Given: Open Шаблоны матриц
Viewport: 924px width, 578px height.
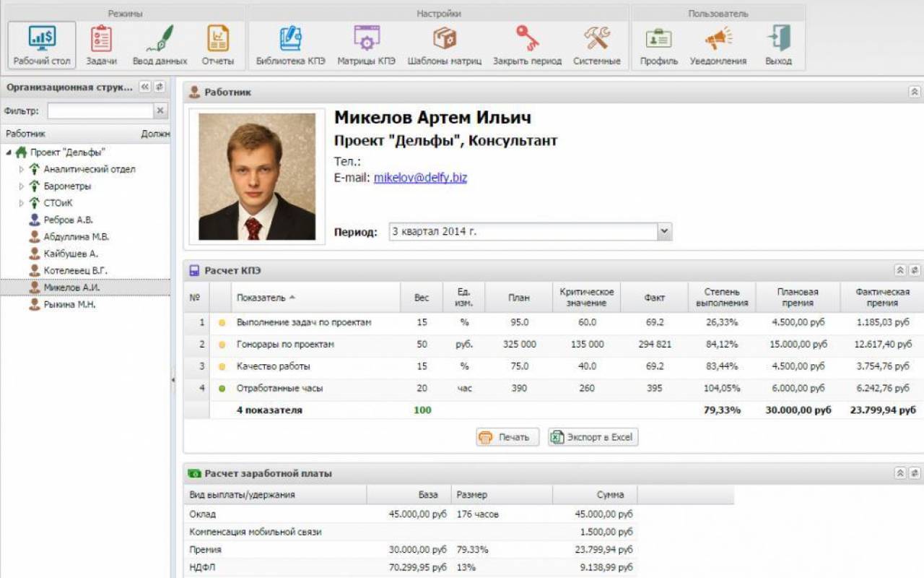Looking at the screenshot, I should tap(444, 45).
